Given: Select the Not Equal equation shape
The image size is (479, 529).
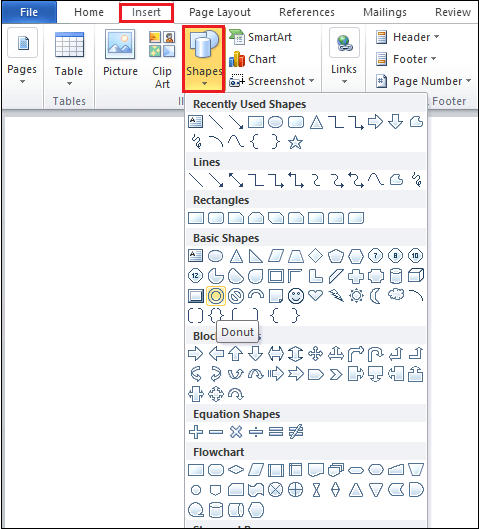Looking at the screenshot, I should click(296, 432).
